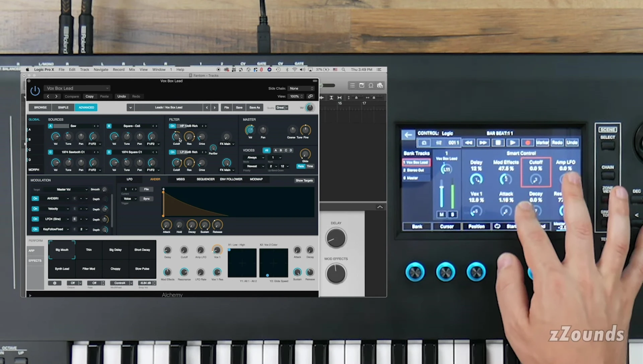Open the Mix menu in Logic Pro
The image size is (643, 364).
tap(132, 70)
